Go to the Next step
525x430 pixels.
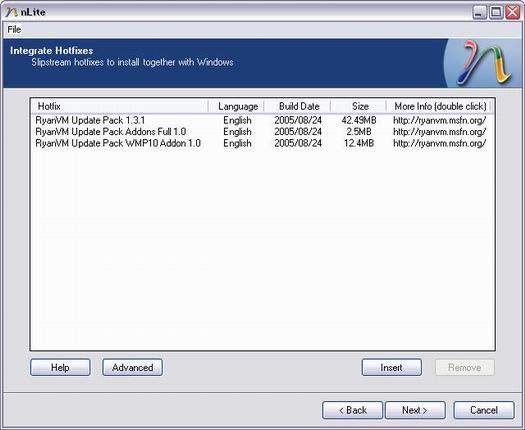pyautogui.click(x=415, y=410)
